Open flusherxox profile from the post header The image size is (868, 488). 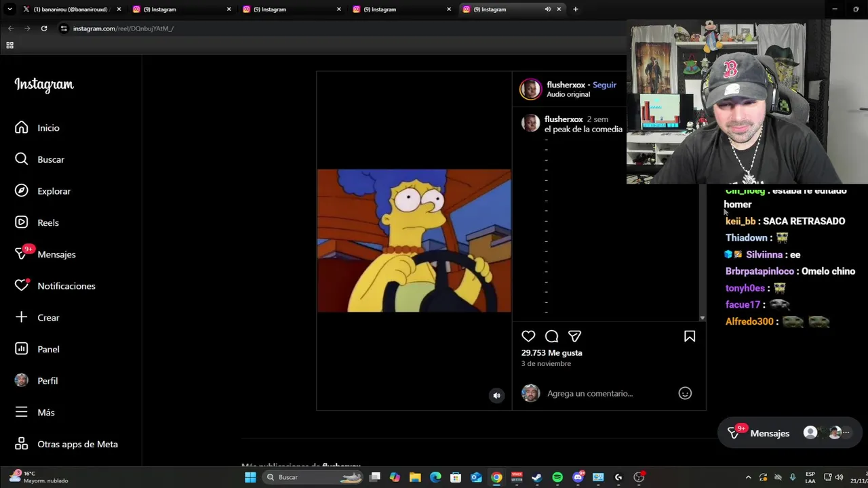(x=566, y=85)
